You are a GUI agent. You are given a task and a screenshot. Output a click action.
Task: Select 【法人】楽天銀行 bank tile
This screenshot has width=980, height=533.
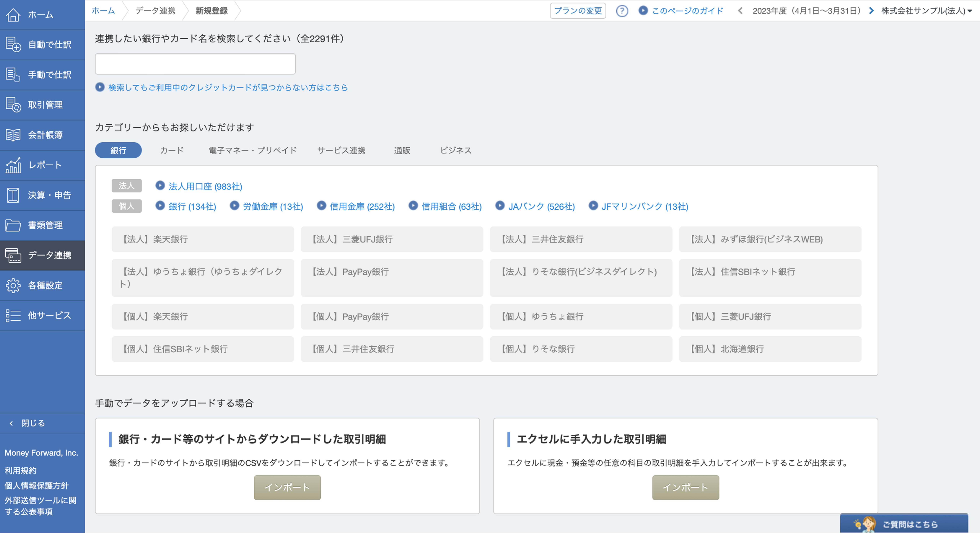pyautogui.click(x=202, y=239)
